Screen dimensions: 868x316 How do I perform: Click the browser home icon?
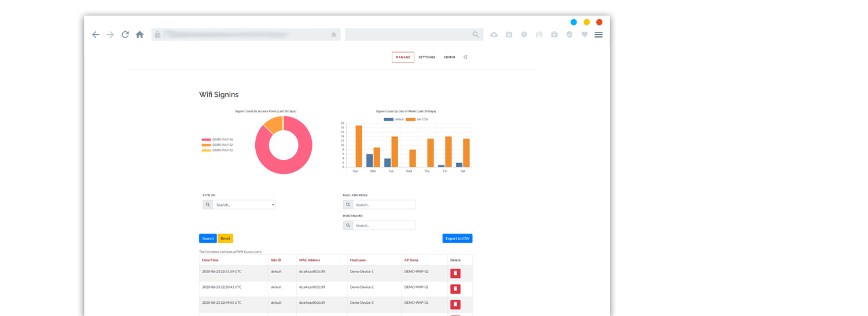(x=139, y=35)
